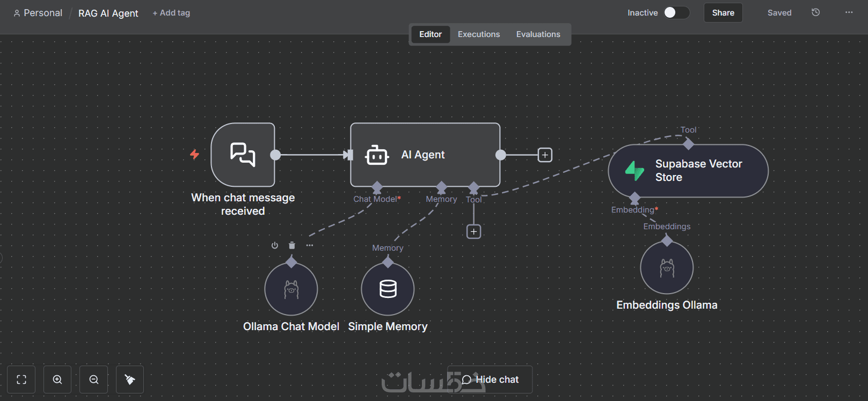Switch to the Evaluations tab
This screenshot has width=868, height=401.
(538, 34)
